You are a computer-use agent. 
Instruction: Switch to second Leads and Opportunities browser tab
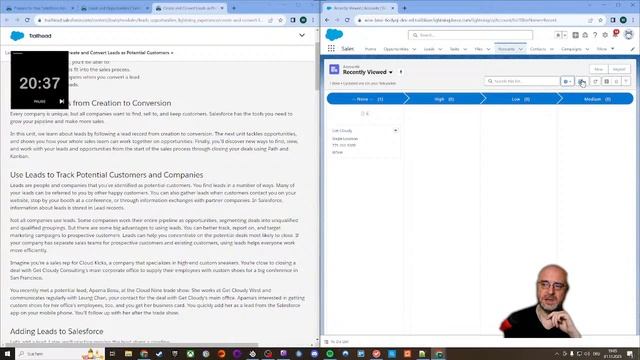pyautogui.click(x=114, y=8)
